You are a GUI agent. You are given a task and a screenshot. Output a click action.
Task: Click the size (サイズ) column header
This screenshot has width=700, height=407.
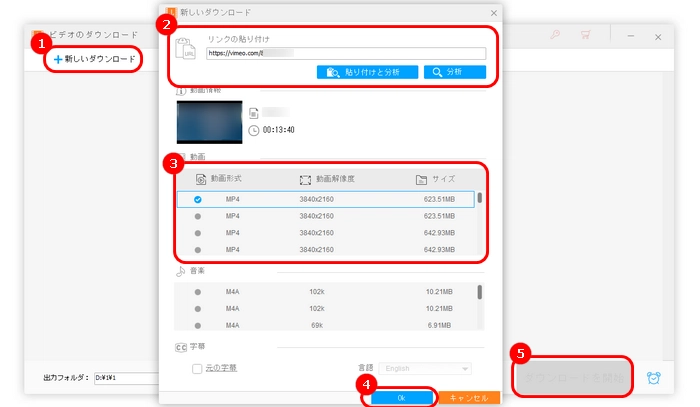click(435, 179)
